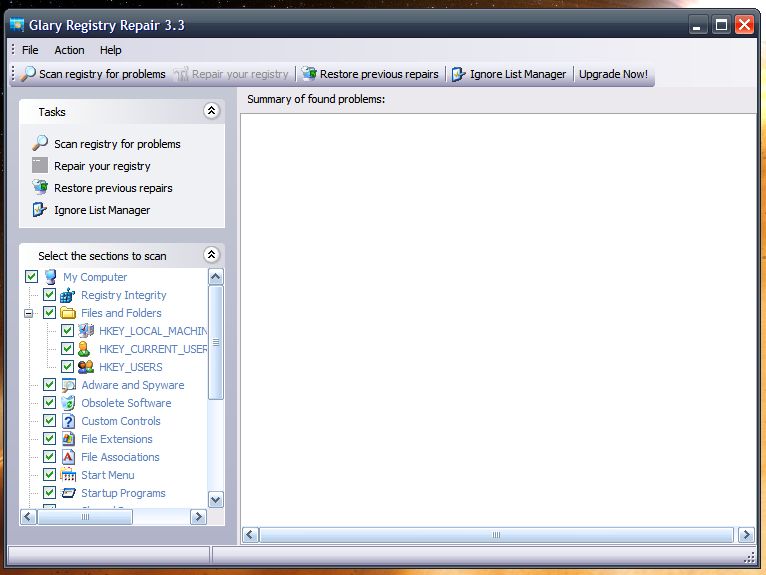Image resolution: width=766 pixels, height=575 pixels.
Task: Click the Adware and Spyware icon
Action: coord(68,385)
